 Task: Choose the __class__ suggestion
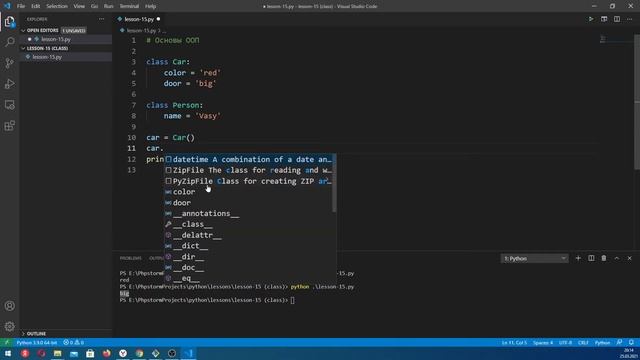249,224
